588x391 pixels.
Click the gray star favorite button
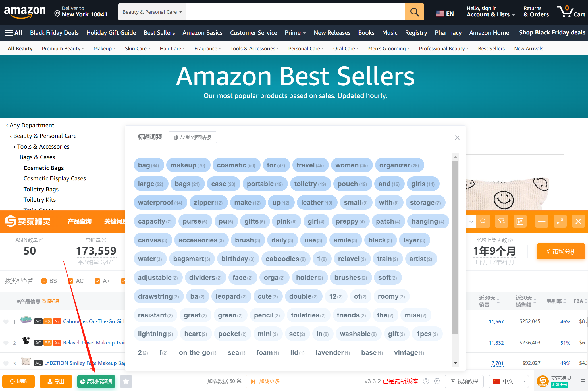(126, 381)
